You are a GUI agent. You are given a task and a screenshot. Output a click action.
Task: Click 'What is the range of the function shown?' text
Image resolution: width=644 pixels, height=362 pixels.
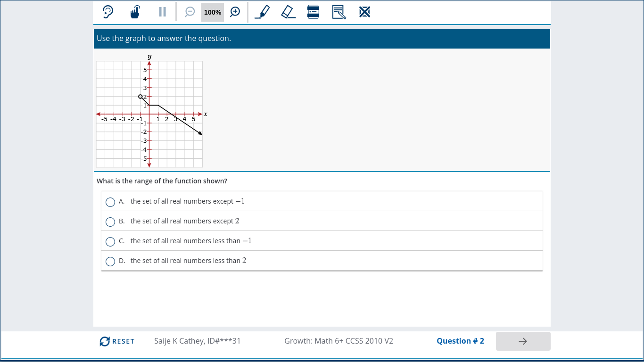pyautogui.click(x=162, y=181)
